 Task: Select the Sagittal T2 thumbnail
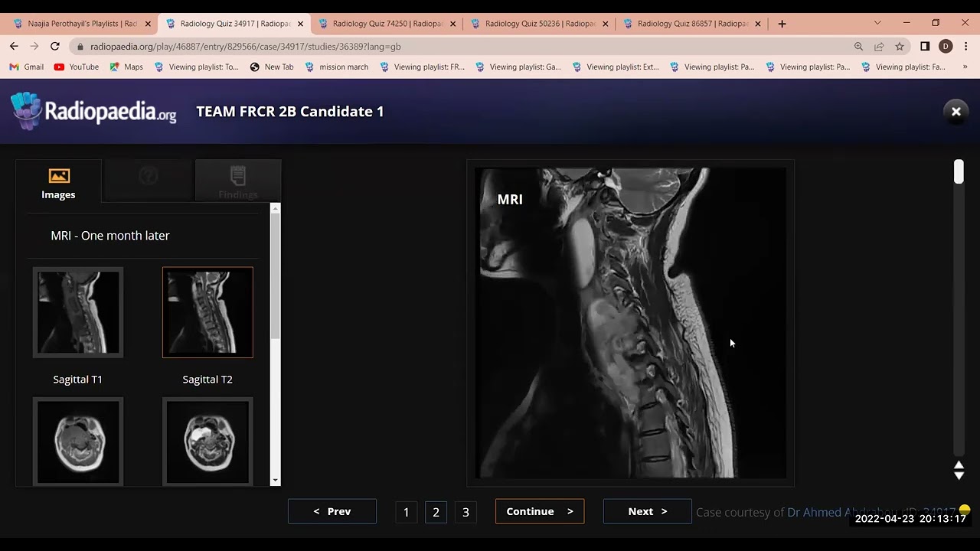click(x=207, y=312)
